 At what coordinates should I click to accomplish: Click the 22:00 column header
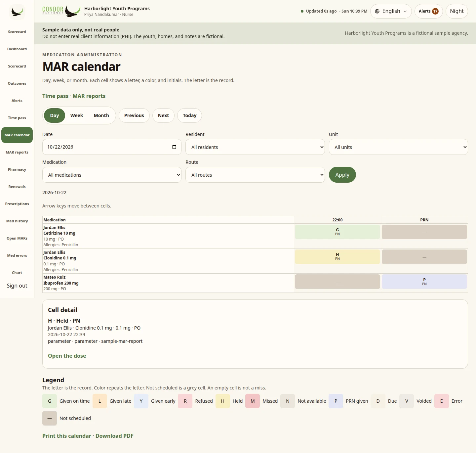point(337,220)
